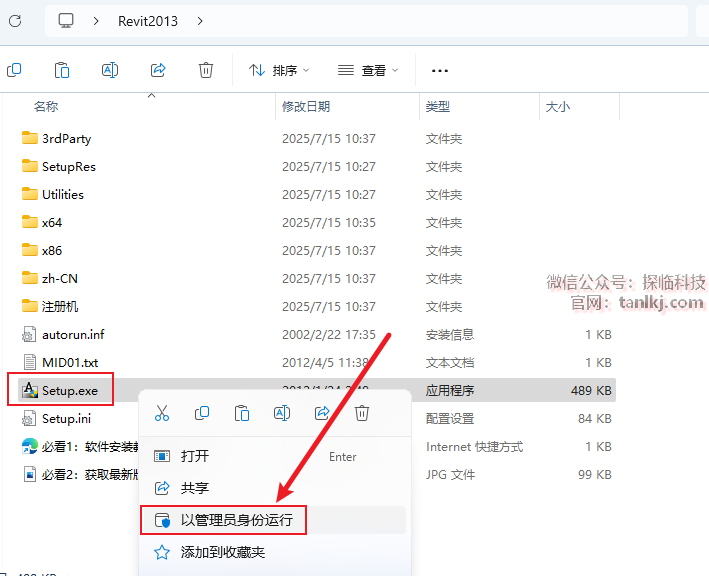Select 添加到收藏夹 in context menu
Image resolution: width=709 pixels, height=576 pixels.
click(222, 552)
